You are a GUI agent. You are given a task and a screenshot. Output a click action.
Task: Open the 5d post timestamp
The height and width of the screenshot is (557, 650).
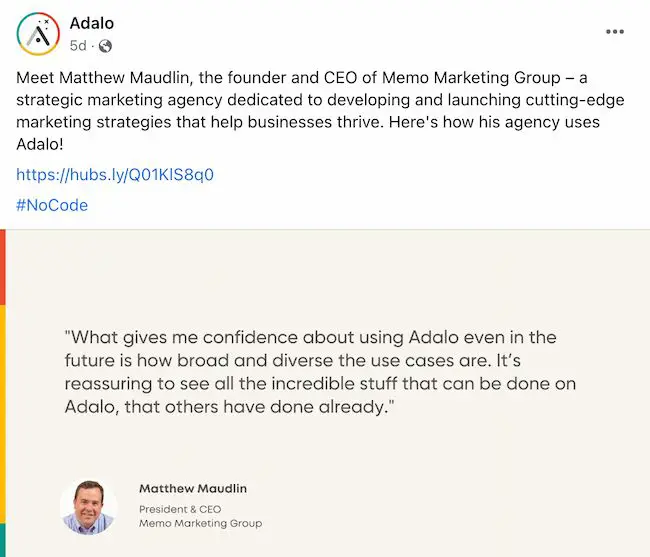tap(78, 46)
